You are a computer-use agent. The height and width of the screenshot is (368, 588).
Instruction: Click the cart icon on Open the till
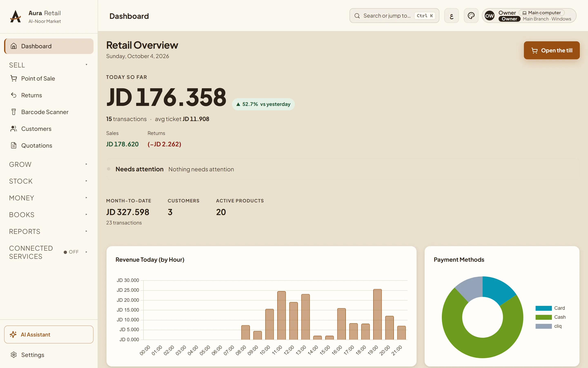[534, 50]
